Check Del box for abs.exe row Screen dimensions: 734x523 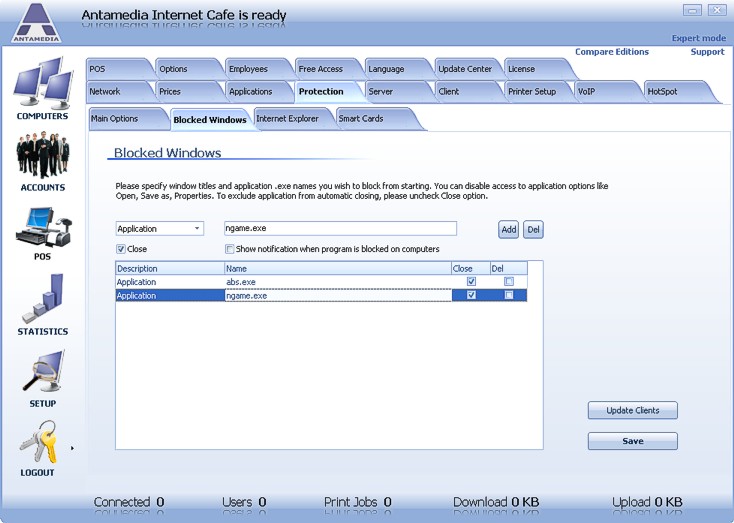point(509,281)
